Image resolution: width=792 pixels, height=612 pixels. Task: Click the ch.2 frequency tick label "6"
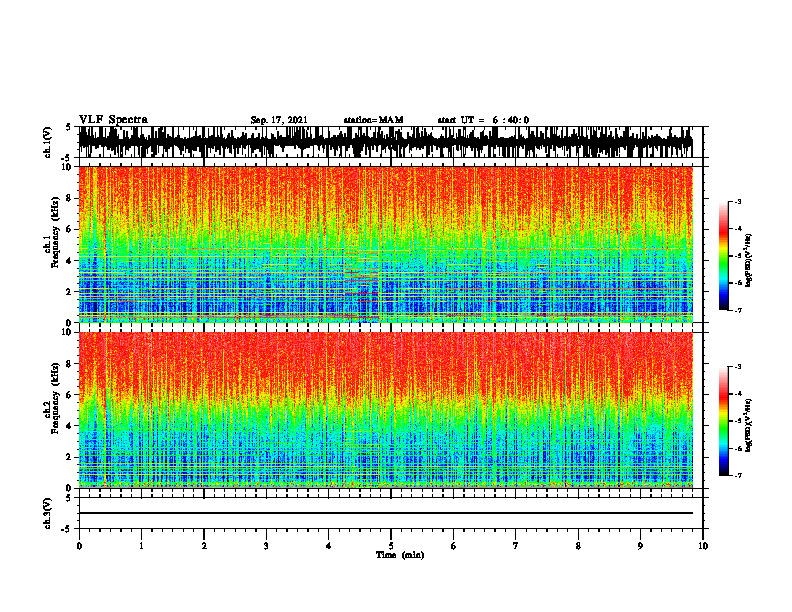[x=70, y=395]
